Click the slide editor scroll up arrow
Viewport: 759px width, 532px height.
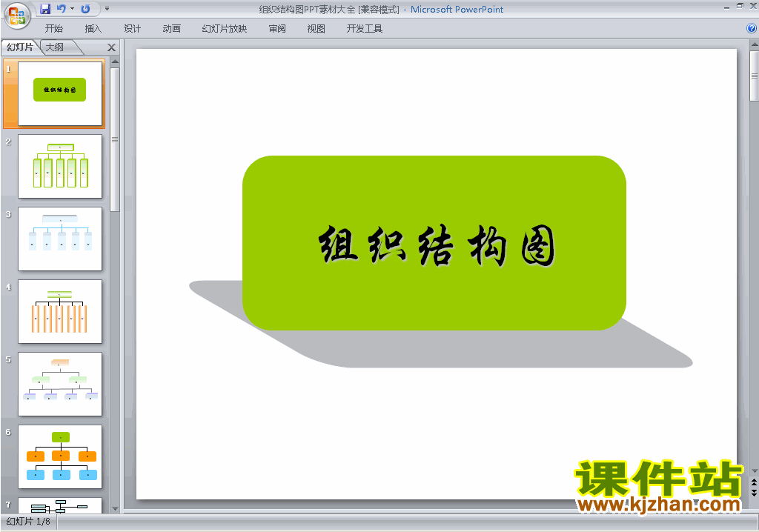(x=754, y=44)
